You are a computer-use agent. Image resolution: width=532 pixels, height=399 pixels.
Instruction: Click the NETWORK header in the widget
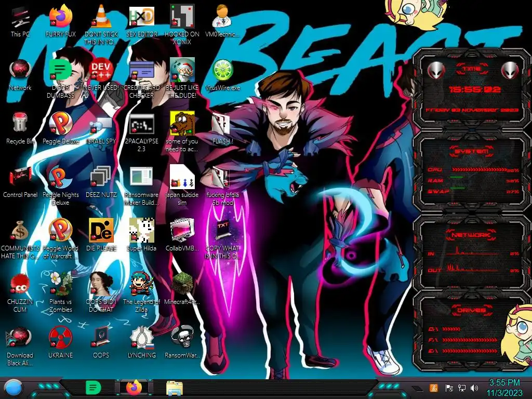pos(472,235)
